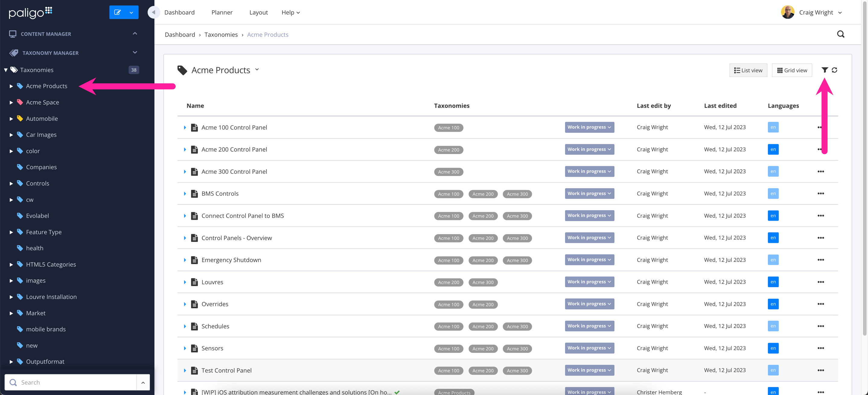The width and height of the screenshot is (868, 395).
Task: Click the Acme Products sidebar link
Action: pos(47,85)
